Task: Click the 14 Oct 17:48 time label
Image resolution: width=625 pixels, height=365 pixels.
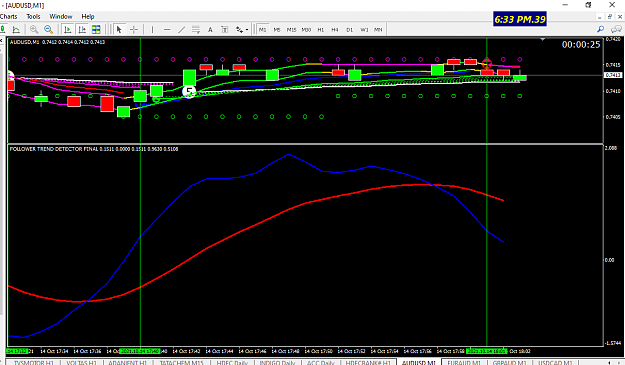Action: point(285,351)
